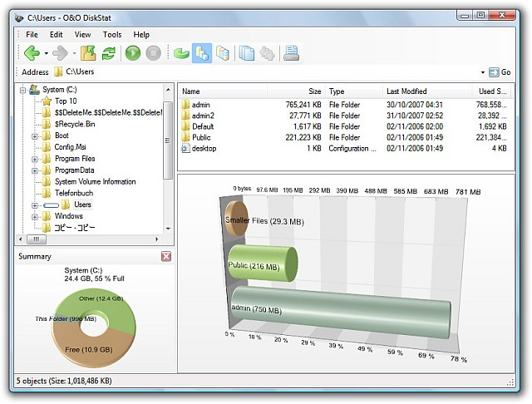
Task: Close the Summary panel
Action: point(166,257)
